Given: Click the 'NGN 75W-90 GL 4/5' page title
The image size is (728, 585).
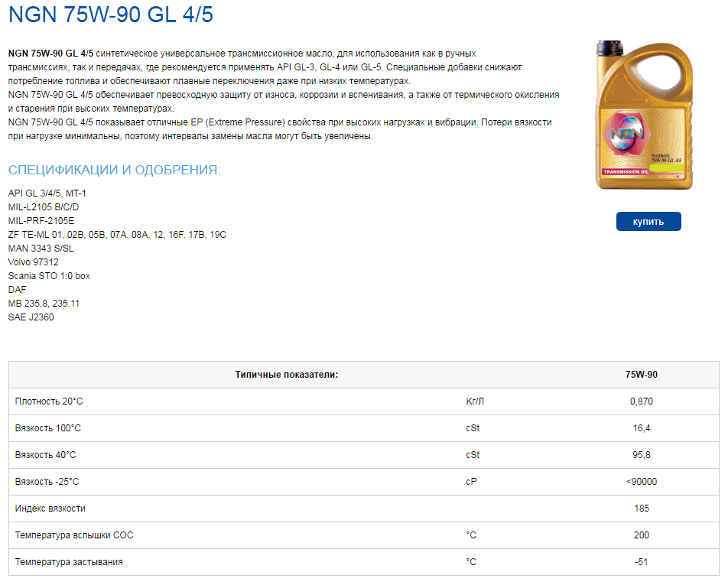Looking at the screenshot, I should coord(110,15).
